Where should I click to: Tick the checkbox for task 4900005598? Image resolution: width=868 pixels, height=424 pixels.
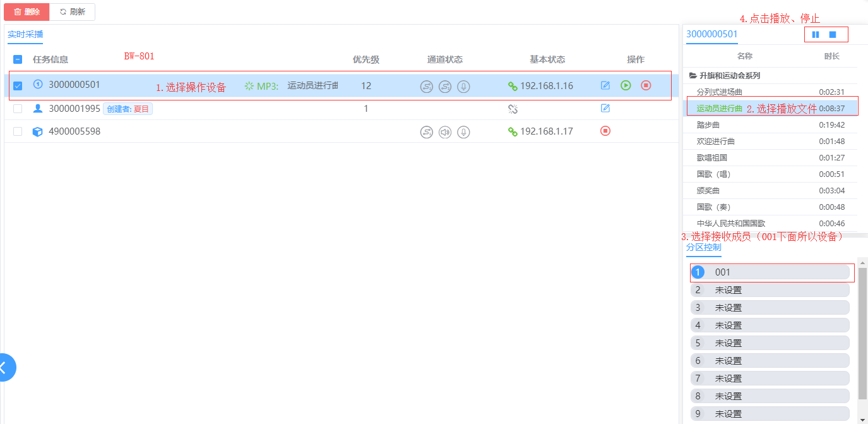[18, 131]
